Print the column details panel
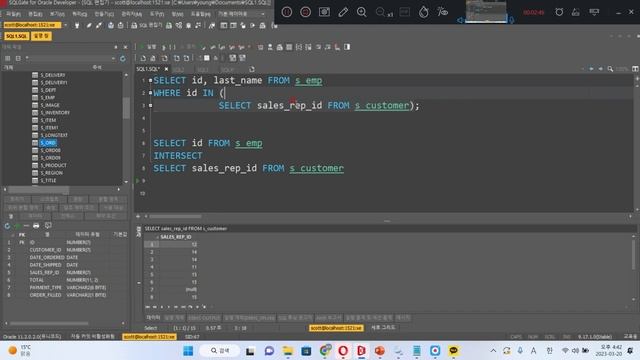The image size is (640, 360). (x=36, y=226)
